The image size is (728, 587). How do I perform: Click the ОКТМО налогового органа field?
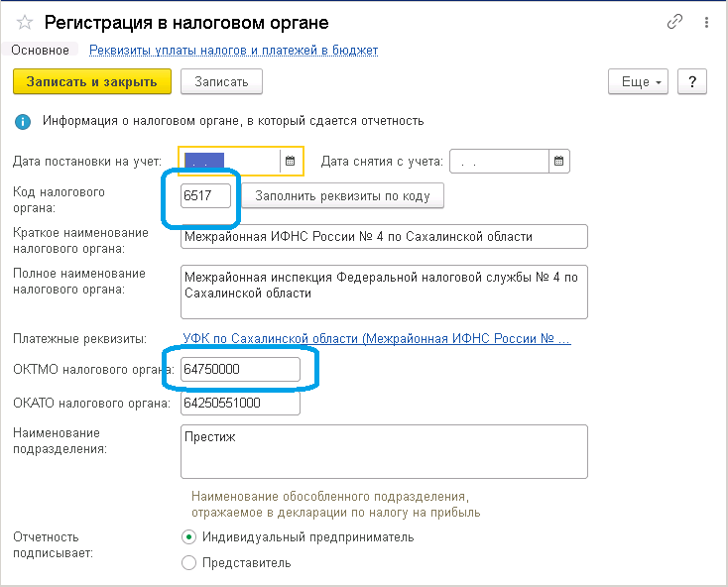point(240,370)
